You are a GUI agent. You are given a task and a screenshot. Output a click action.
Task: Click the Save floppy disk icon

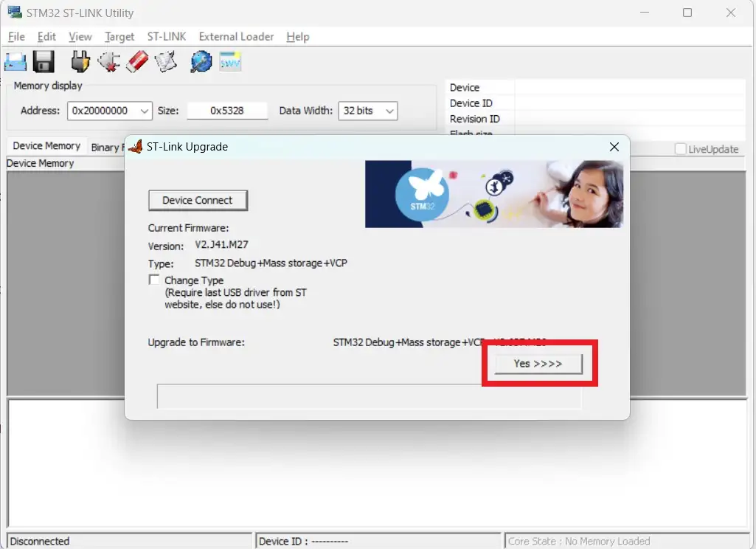coord(44,62)
